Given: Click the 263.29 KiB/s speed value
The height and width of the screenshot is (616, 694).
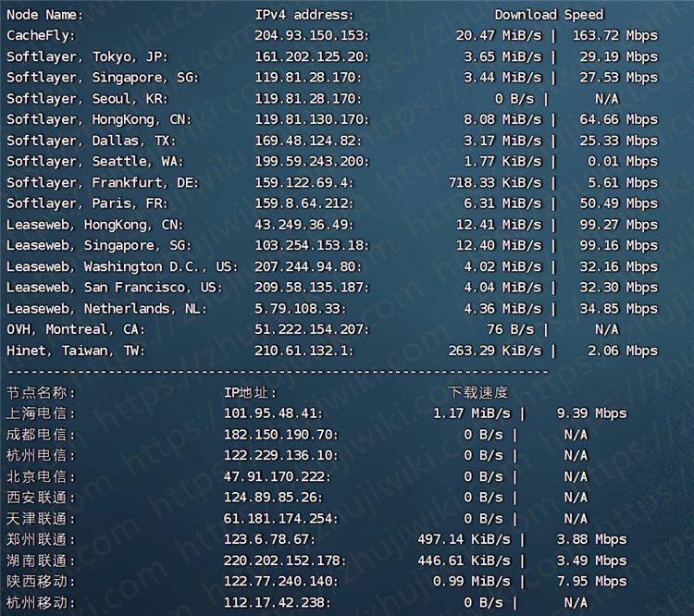Looking at the screenshot, I should (x=495, y=351).
